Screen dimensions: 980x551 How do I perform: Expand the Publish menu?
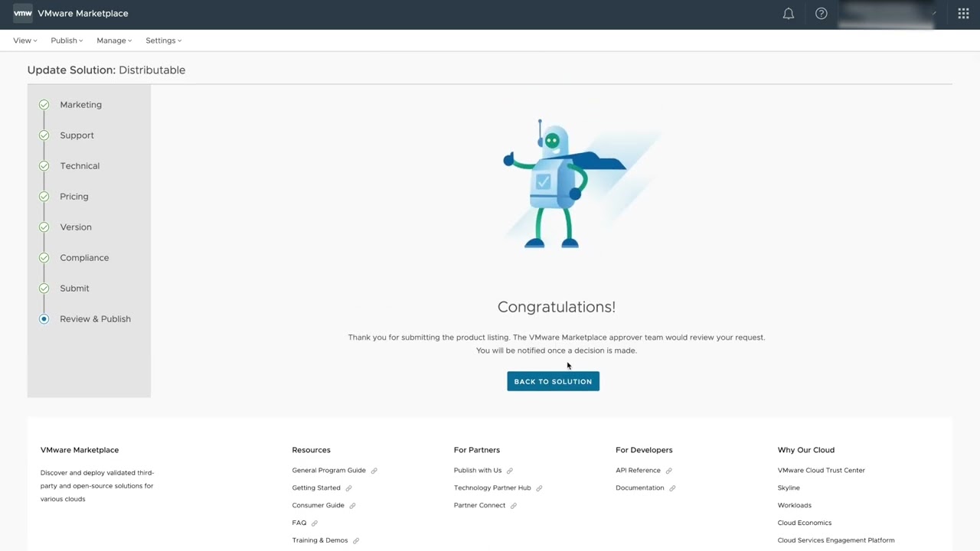point(67,41)
